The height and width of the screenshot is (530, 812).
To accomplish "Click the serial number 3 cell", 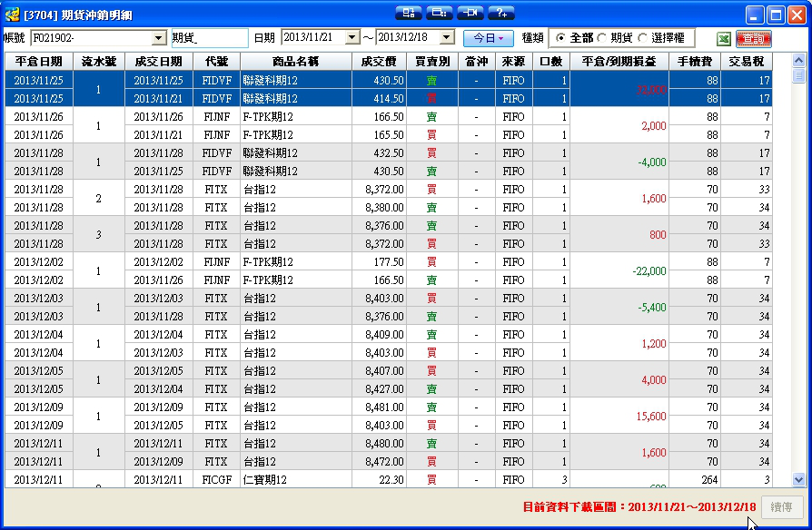I will [x=99, y=234].
